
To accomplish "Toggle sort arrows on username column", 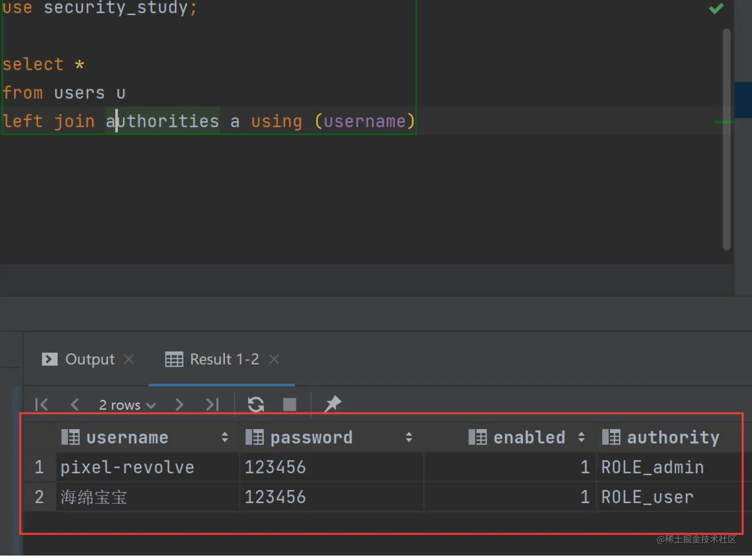I will (225, 437).
